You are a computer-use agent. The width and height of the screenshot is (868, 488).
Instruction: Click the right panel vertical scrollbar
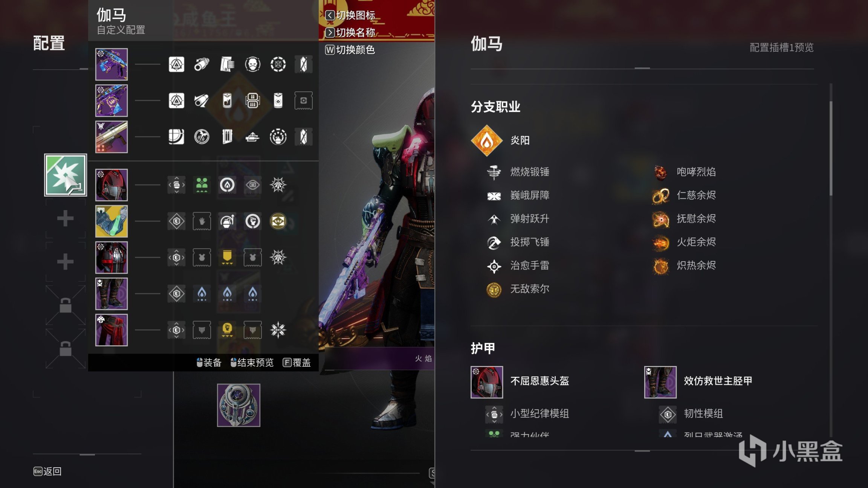tap(831, 260)
